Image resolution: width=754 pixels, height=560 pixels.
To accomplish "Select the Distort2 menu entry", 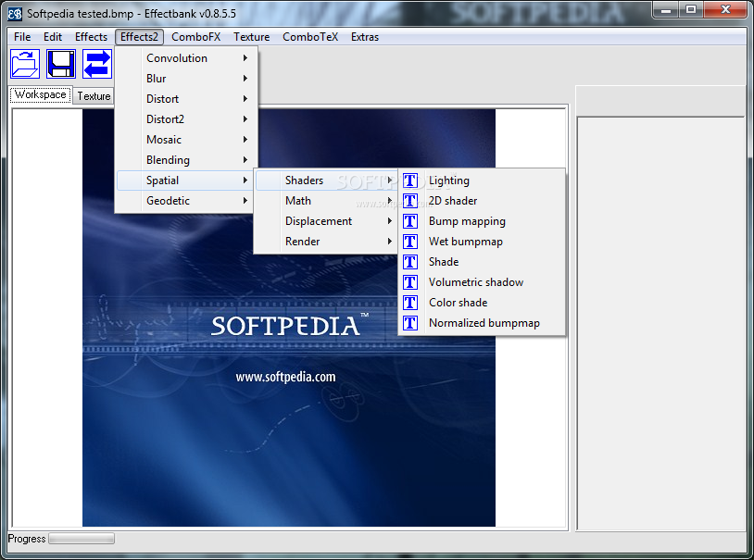I will tap(186, 119).
